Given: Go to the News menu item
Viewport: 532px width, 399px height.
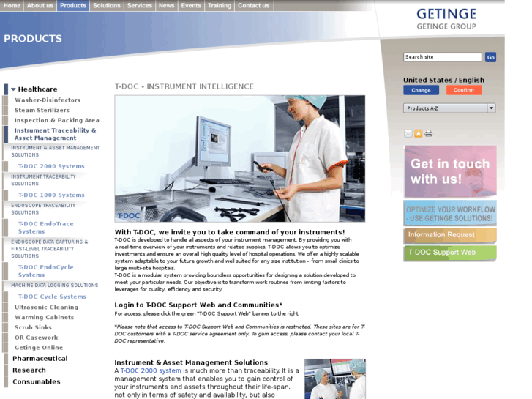Looking at the screenshot, I should [x=166, y=5].
